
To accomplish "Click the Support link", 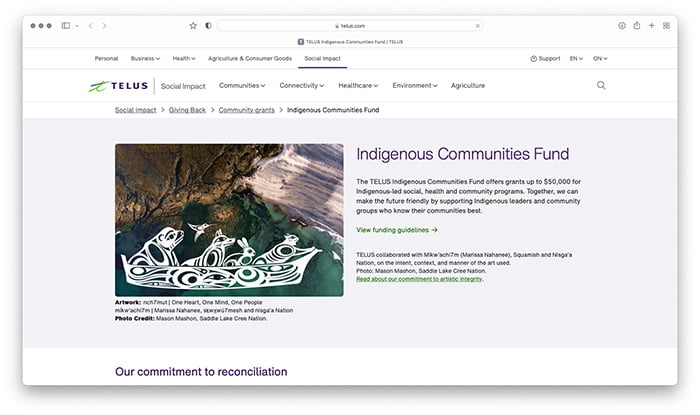I will (545, 58).
